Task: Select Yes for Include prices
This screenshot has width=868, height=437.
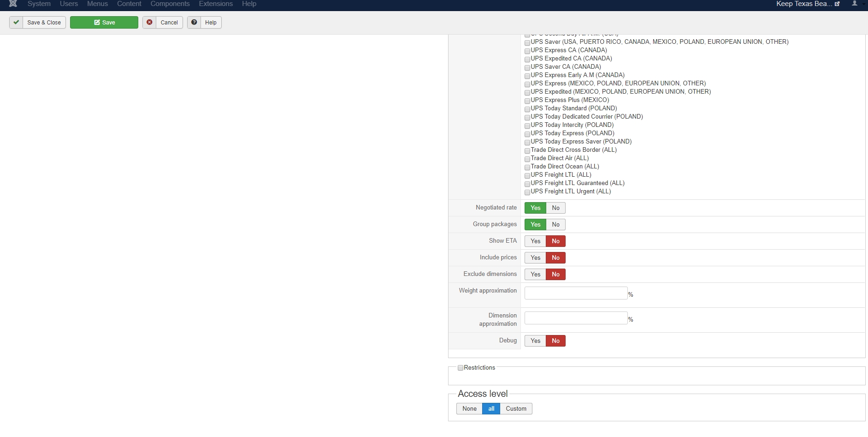Action: [x=535, y=258]
